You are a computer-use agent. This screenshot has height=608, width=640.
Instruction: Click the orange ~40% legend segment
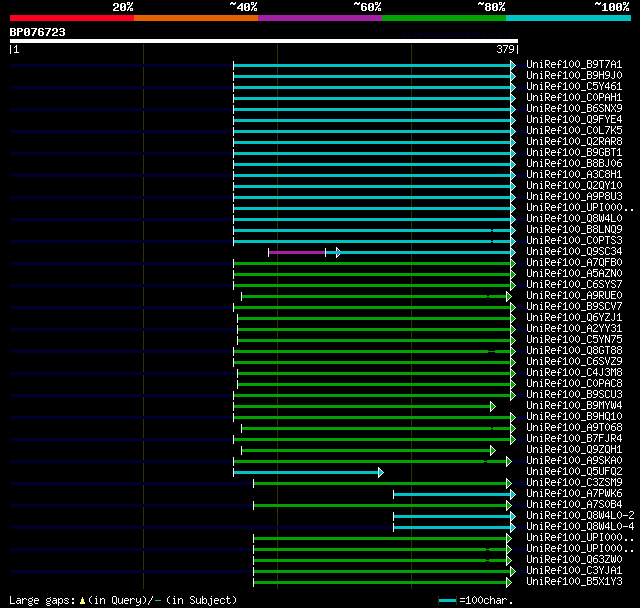tap(196, 18)
